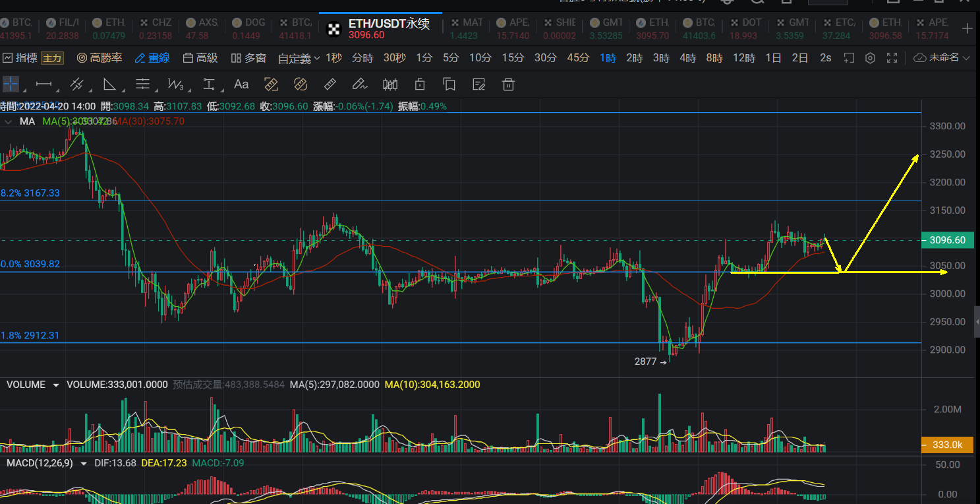The image size is (980, 504).
Task: Click the Fibonacci label 3039.82
Action: coord(30,264)
